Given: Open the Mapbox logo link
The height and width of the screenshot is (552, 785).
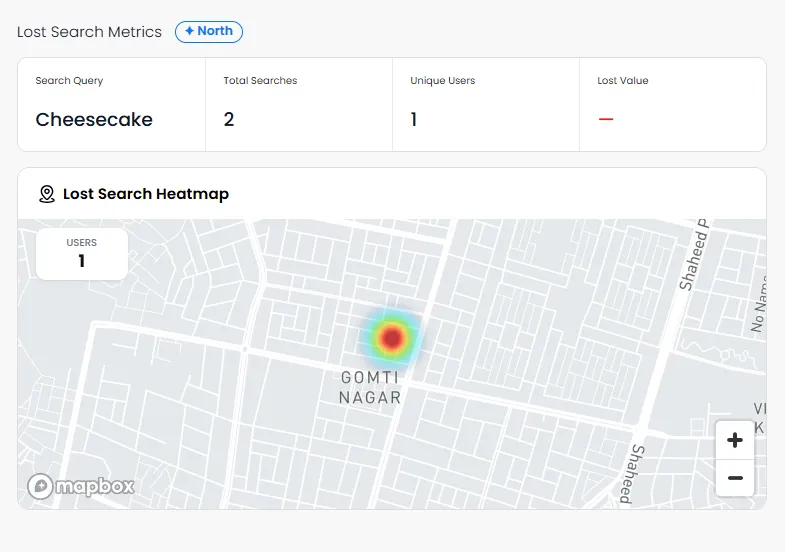Looking at the screenshot, I should coord(81,486).
